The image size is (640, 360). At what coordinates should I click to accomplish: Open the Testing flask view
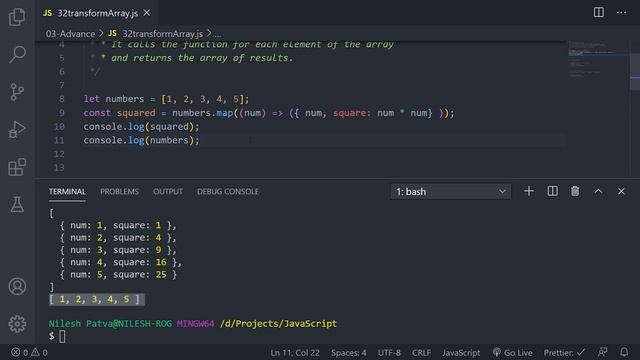[17, 204]
